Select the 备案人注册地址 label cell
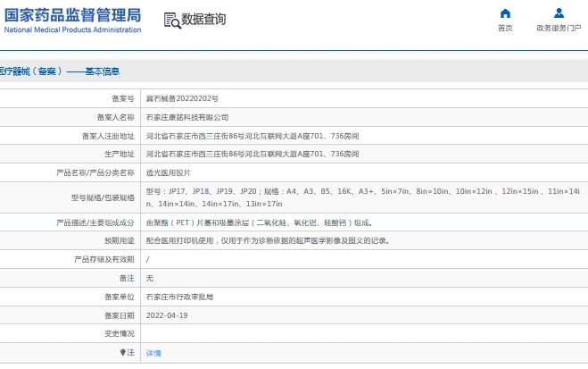The width and height of the screenshot is (588, 369). pyautogui.click(x=108, y=136)
